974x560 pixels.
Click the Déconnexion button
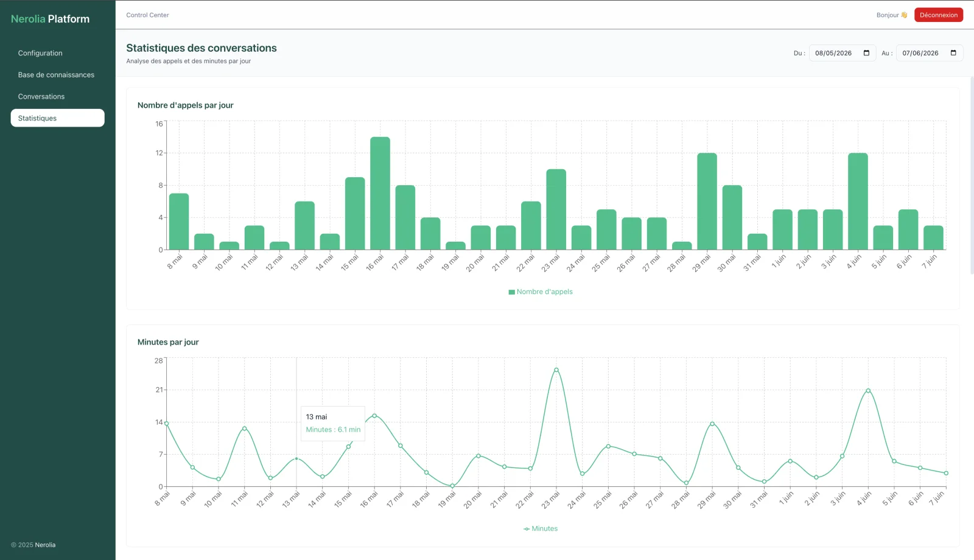[938, 15]
